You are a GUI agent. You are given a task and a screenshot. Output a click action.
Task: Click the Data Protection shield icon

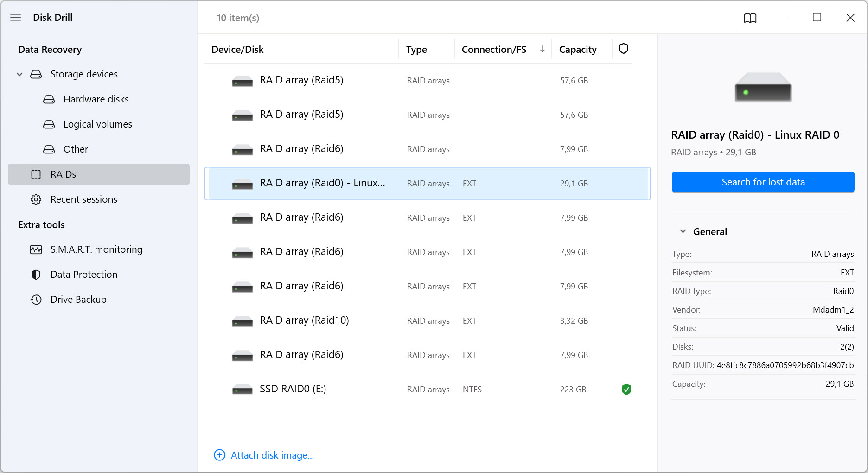click(36, 275)
